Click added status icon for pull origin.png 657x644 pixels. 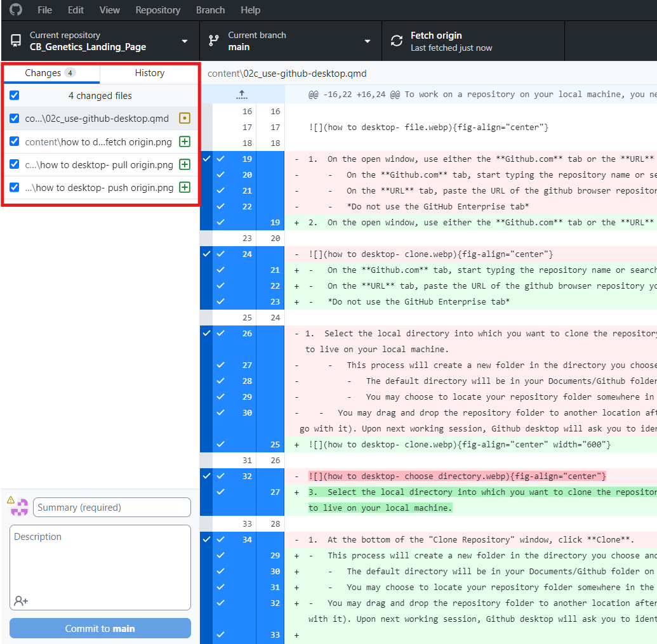185,164
